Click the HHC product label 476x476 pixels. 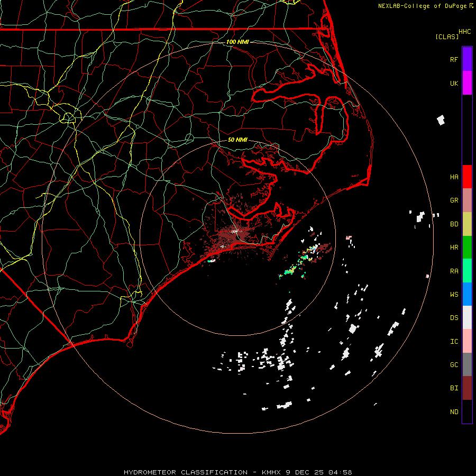464,32
